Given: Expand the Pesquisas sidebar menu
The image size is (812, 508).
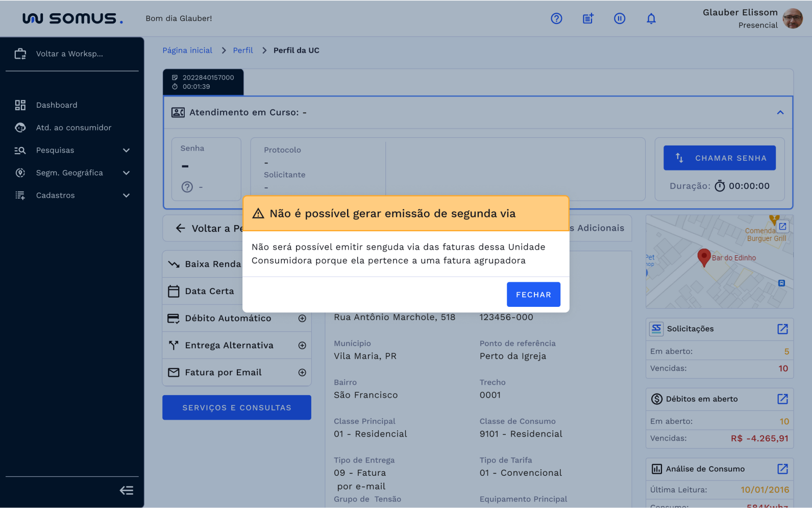Looking at the screenshot, I should (126, 150).
